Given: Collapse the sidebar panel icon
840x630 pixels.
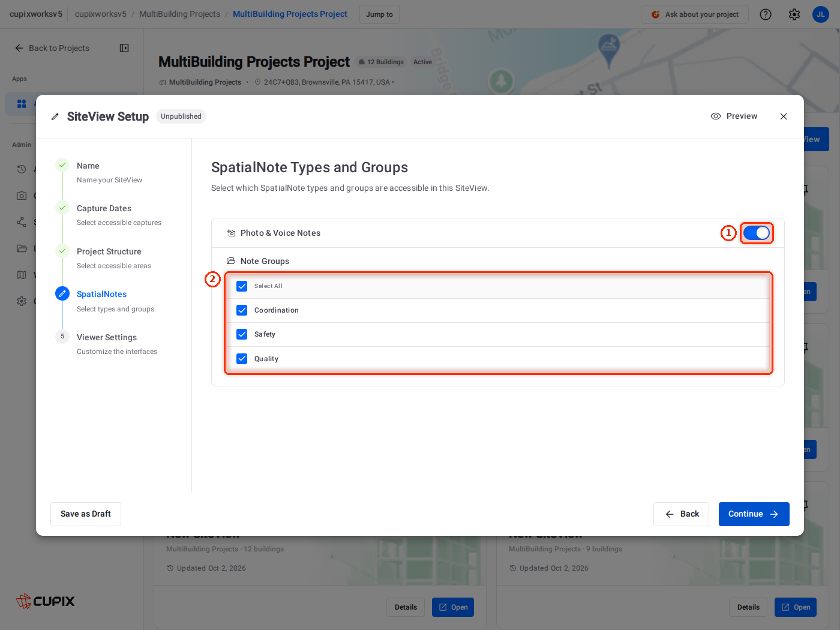Looking at the screenshot, I should tap(124, 48).
